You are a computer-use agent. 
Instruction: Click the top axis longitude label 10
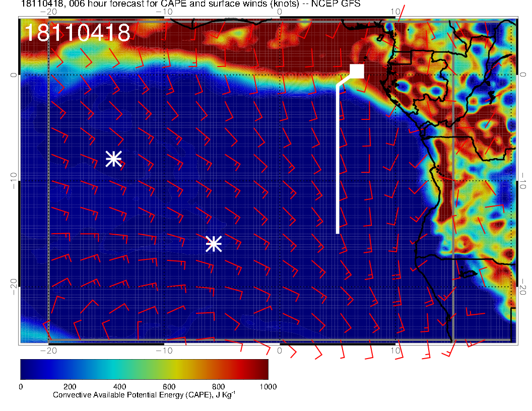pyautogui.click(x=395, y=12)
